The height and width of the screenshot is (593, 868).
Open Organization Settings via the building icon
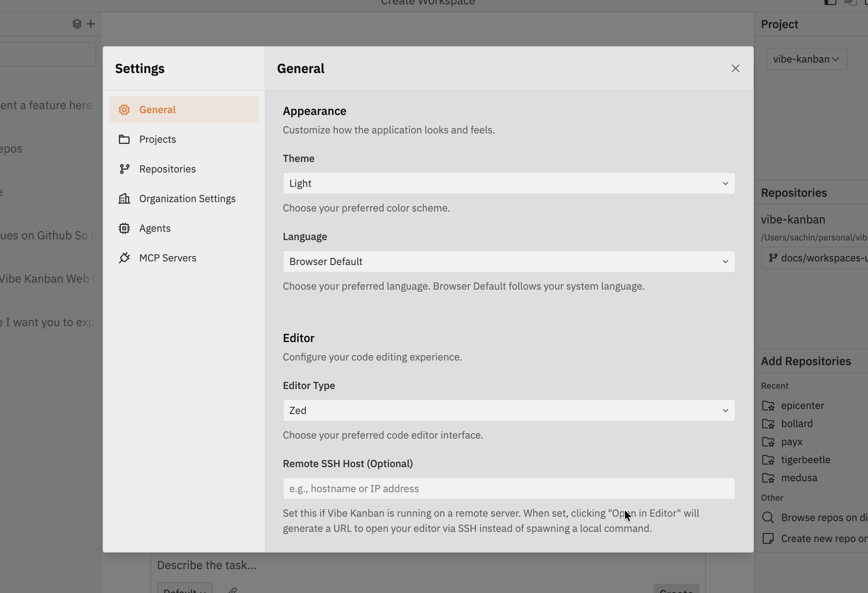coord(124,198)
